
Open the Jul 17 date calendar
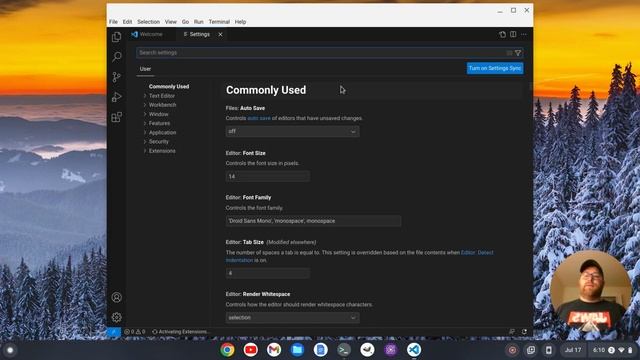pos(573,350)
